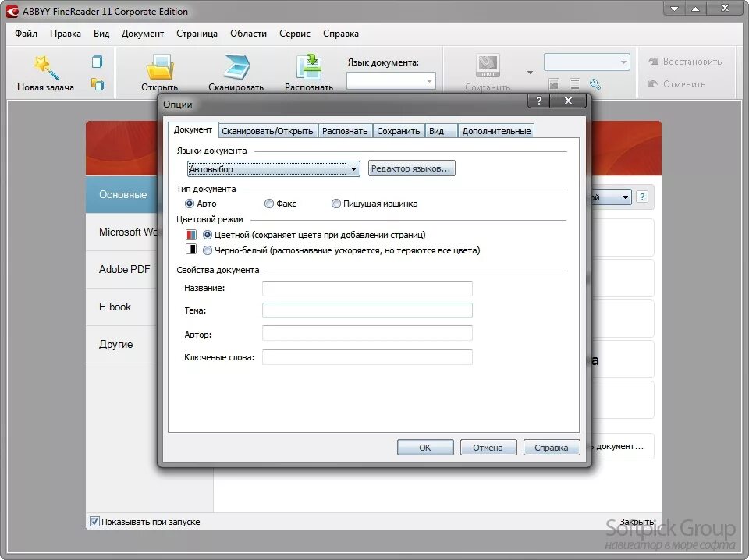Click the Recognize icon in the toolbar

click(x=309, y=67)
